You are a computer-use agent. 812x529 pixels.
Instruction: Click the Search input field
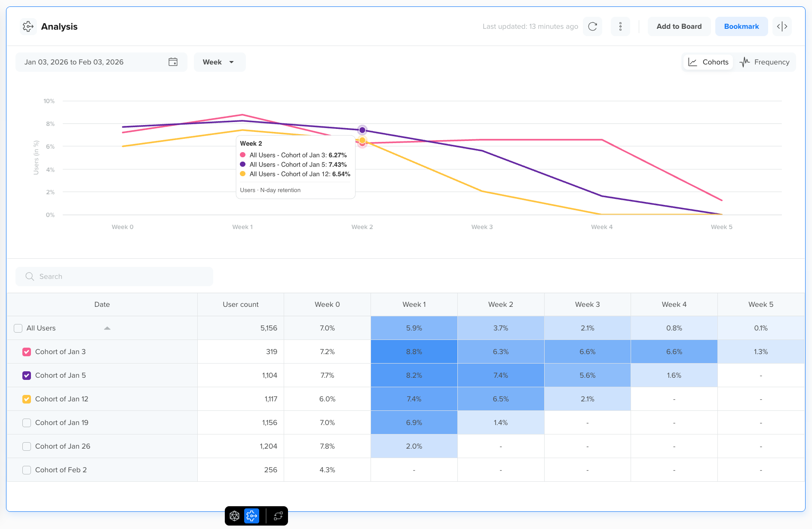114,276
